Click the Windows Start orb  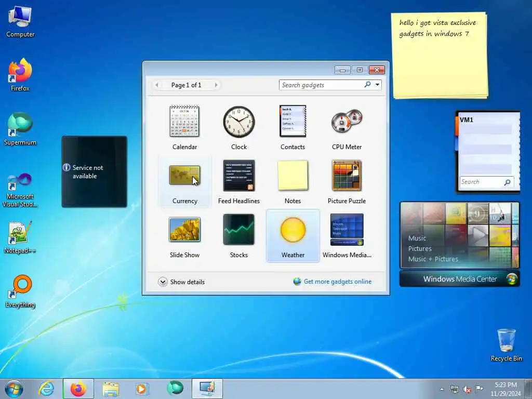pos(14,389)
